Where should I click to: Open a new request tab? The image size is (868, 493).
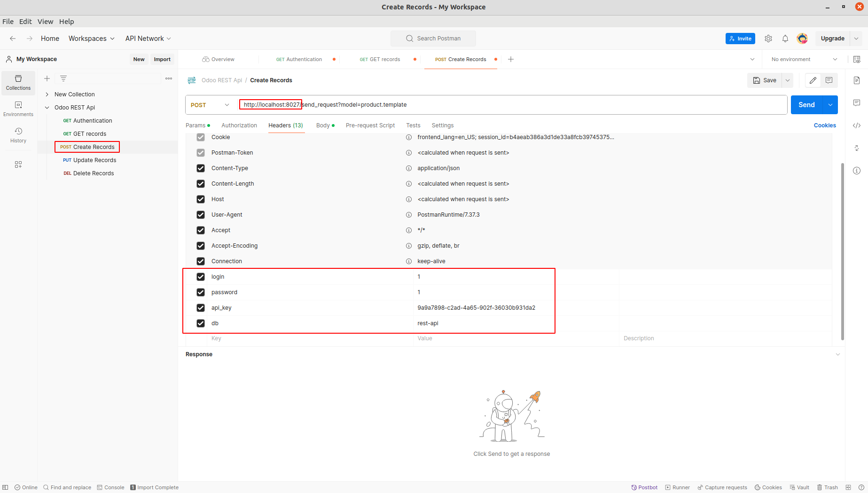[x=511, y=59]
